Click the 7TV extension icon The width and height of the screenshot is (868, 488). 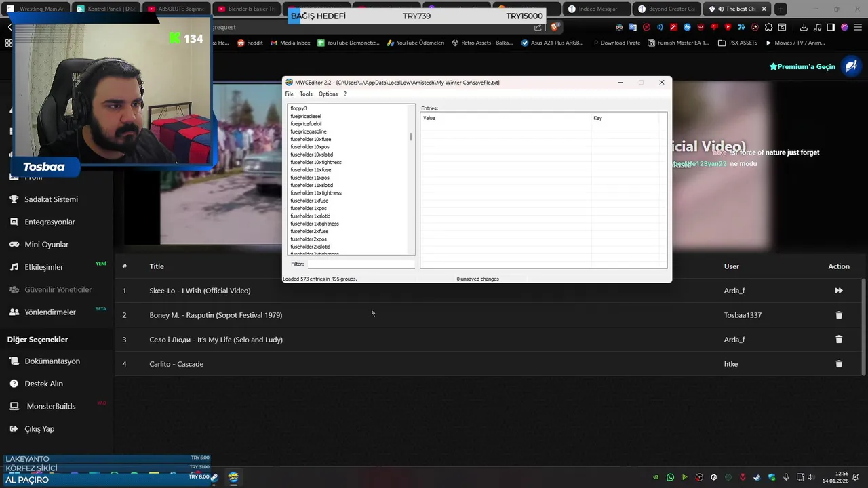click(x=741, y=27)
